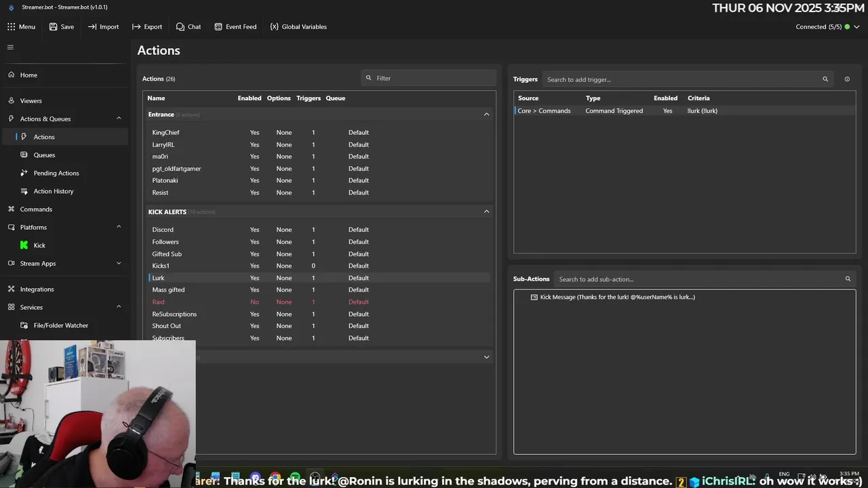This screenshot has height=488, width=868.
Task: Toggle the hamburger sidebar collapse icon
Action: [x=10, y=47]
